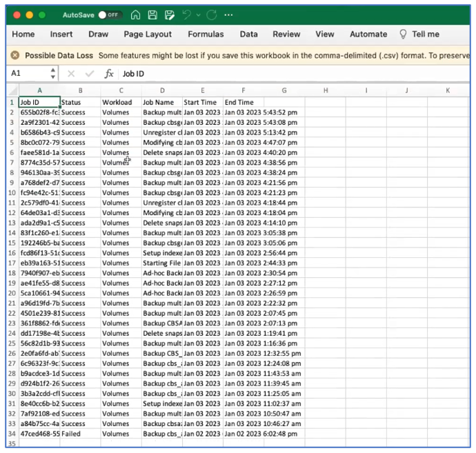This screenshot has height=453, width=476.
Task: Click the Enter checkmark in formula bar
Action: click(x=89, y=74)
